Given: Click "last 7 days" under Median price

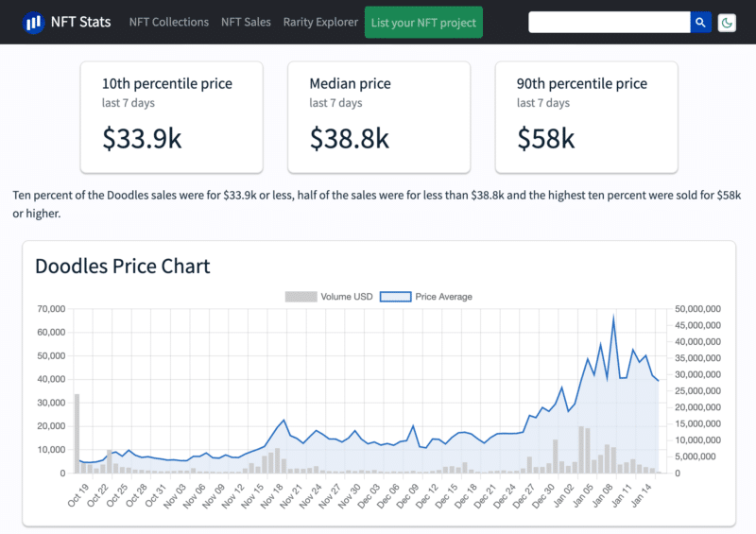Looking at the screenshot, I should pos(335,103).
